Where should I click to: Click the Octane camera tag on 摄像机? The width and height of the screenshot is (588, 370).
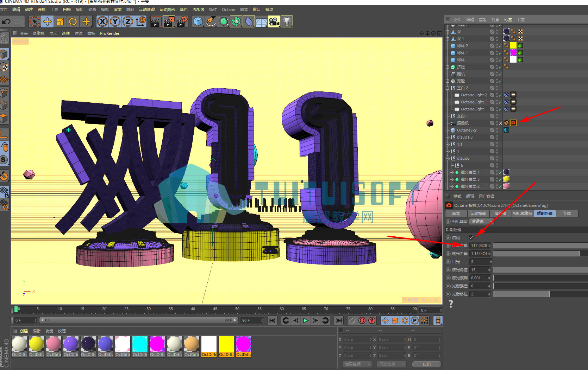pyautogui.click(x=513, y=123)
